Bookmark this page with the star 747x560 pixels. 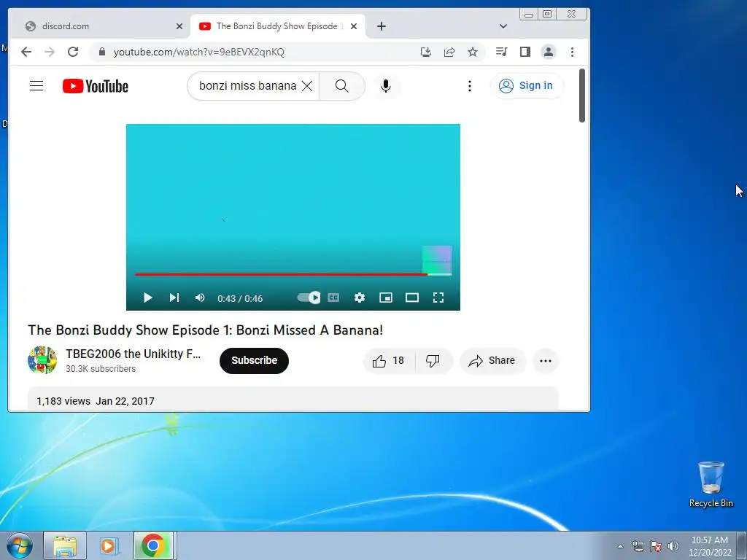click(x=473, y=52)
